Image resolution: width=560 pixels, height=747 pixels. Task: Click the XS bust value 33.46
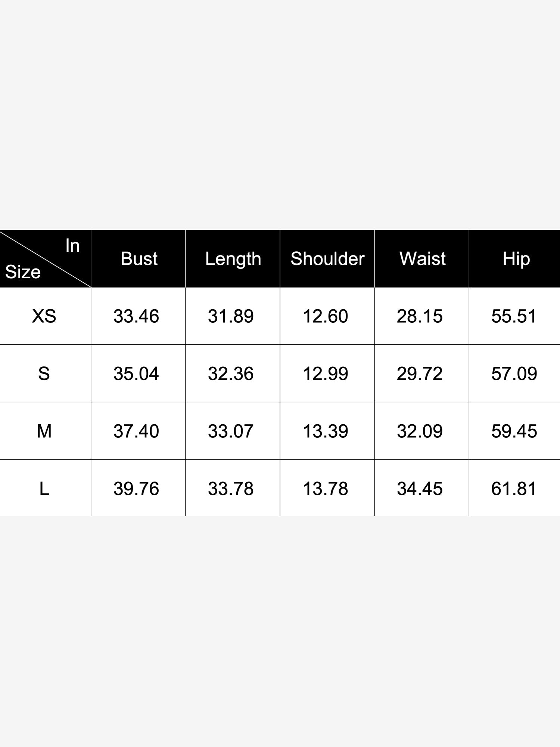136,316
